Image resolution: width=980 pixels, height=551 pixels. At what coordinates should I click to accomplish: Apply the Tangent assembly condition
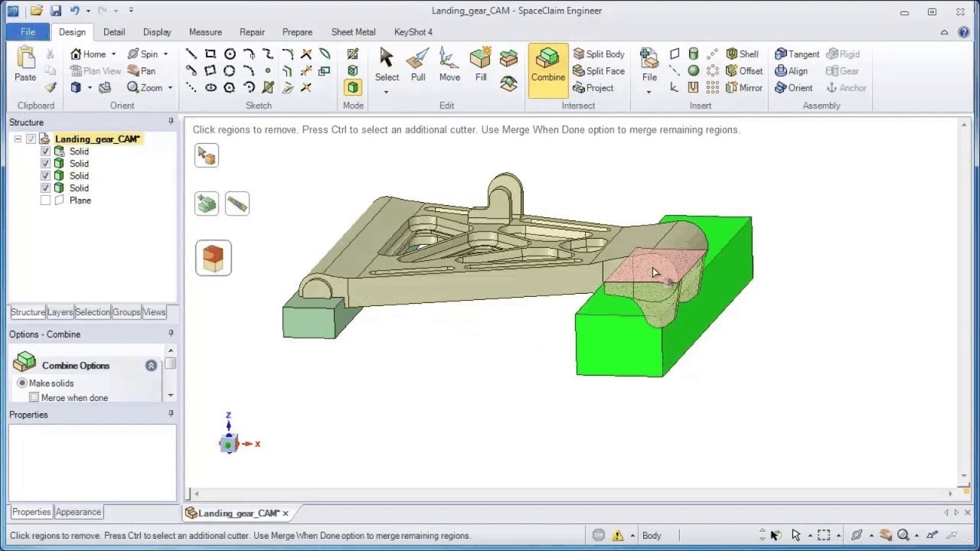pyautogui.click(x=796, y=54)
